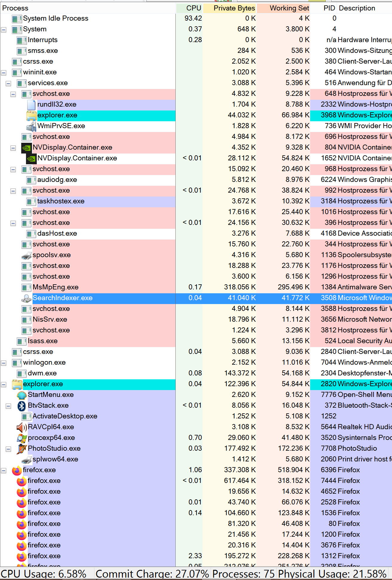Select the csrss.exe row with PID 2840
Image resolution: width=392 pixels, height=580 pixels.
click(x=196, y=352)
